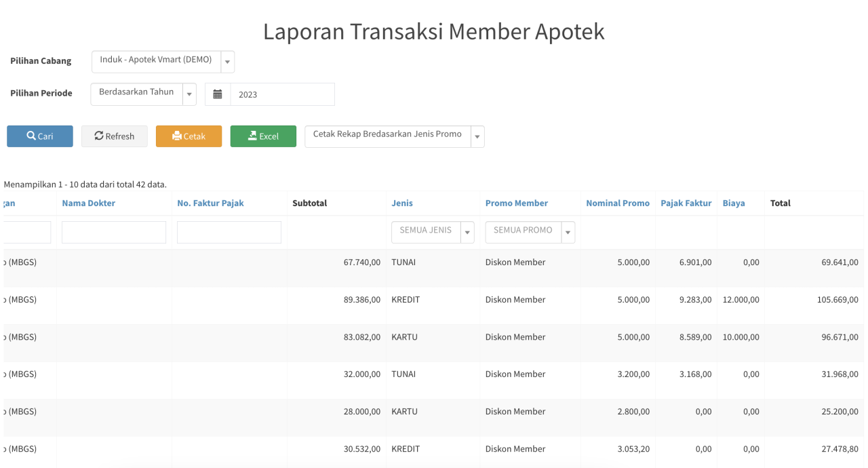868x468 pixels.
Task: Click the calendar icon beside year field
Action: click(x=218, y=94)
